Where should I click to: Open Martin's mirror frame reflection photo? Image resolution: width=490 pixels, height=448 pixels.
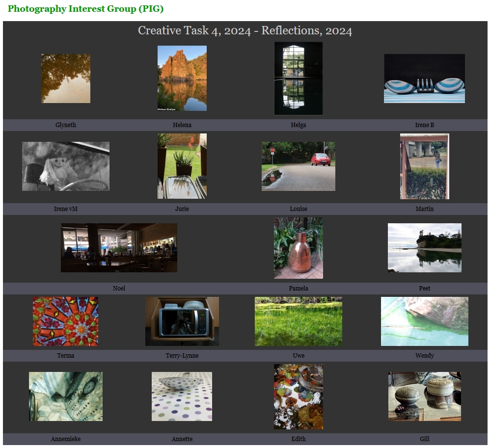click(x=424, y=166)
